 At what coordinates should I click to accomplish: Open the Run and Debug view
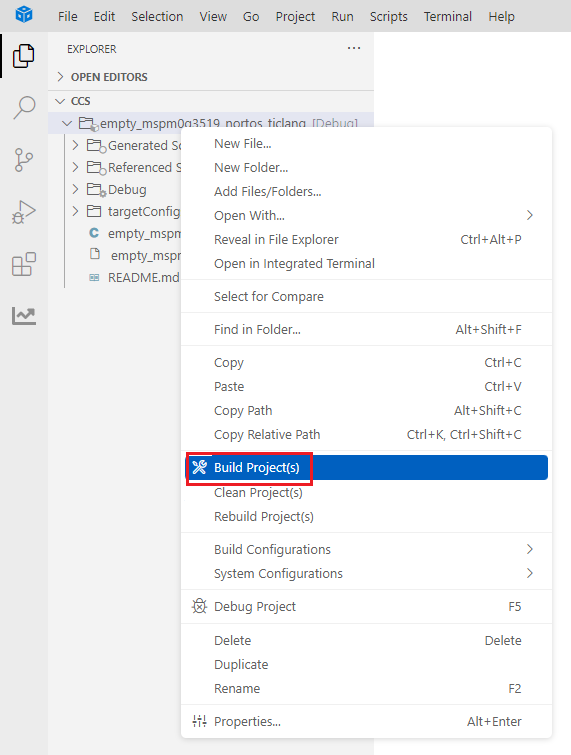tap(24, 212)
